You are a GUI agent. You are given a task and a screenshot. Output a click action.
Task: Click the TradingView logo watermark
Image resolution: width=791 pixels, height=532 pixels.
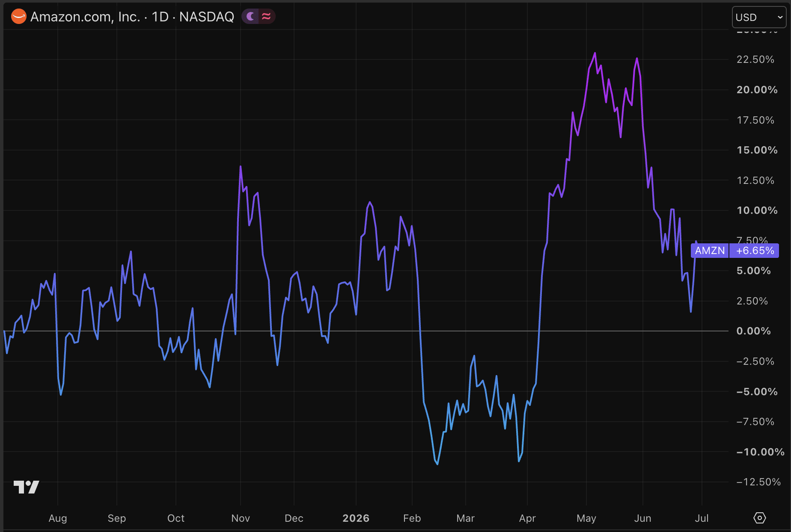(x=27, y=487)
